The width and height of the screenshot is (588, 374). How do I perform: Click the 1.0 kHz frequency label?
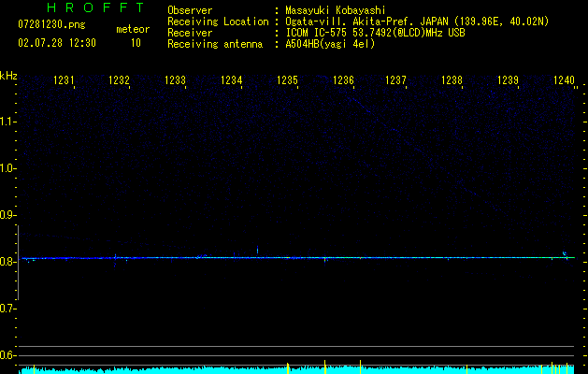pyautogui.click(x=8, y=168)
